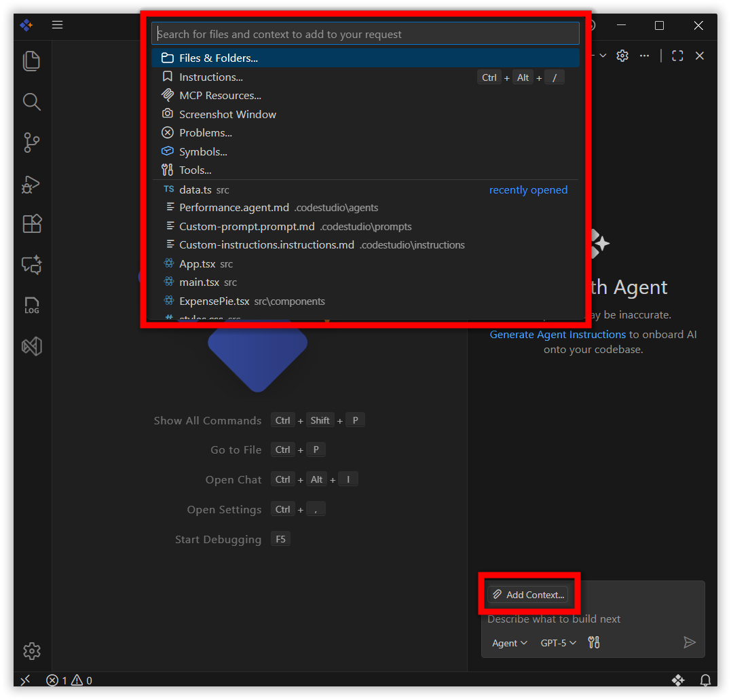The width and height of the screenshot is (731, 700).
Task: Open the Agent mode dropdown
Action: [x=508, y=642]
